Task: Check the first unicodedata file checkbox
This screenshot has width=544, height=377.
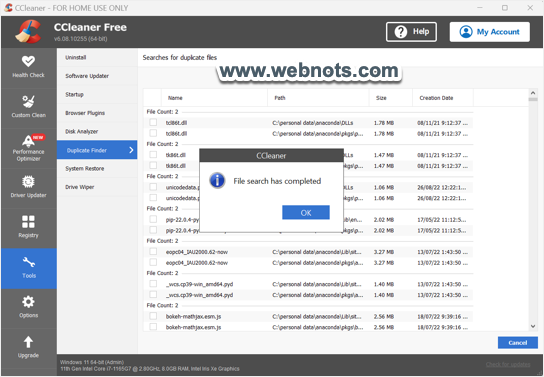Action: click(153, 187)
